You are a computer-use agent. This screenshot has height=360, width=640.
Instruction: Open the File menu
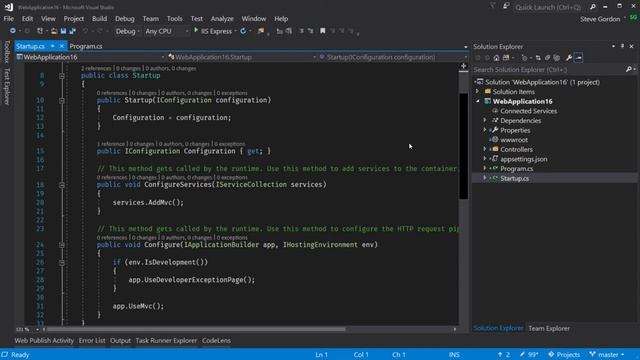[9, 19]
